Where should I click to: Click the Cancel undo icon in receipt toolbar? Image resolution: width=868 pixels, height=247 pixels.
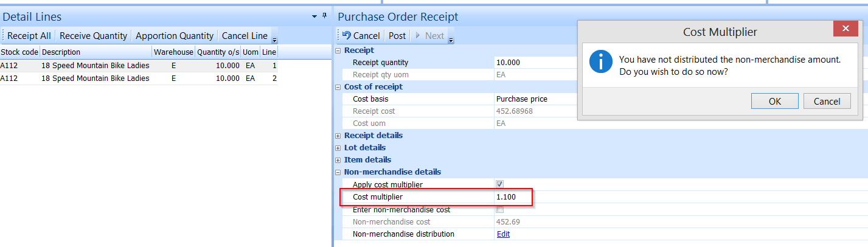347,36
